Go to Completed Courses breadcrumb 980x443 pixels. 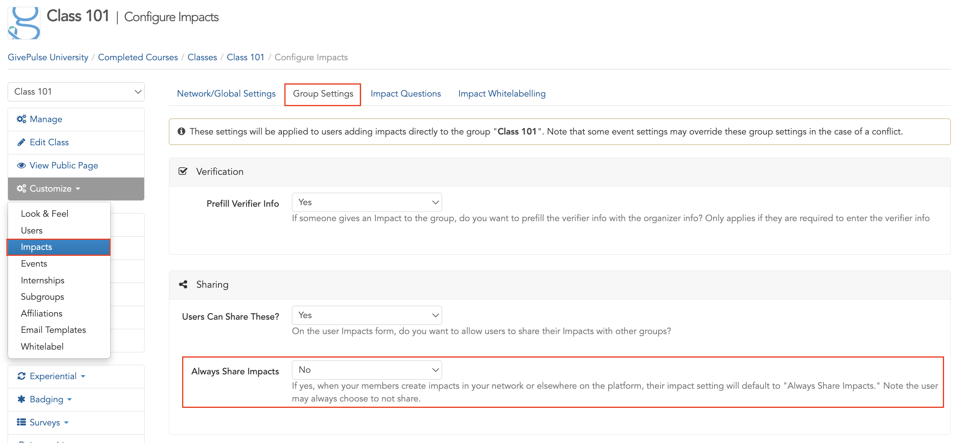coord(138,57)
